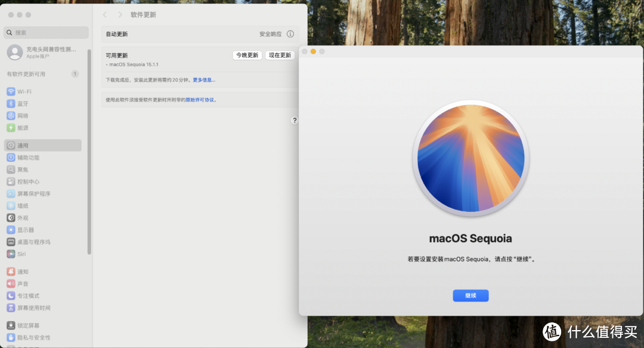Go forward with the right chevron
644x348 pixels.
[120, 14]
